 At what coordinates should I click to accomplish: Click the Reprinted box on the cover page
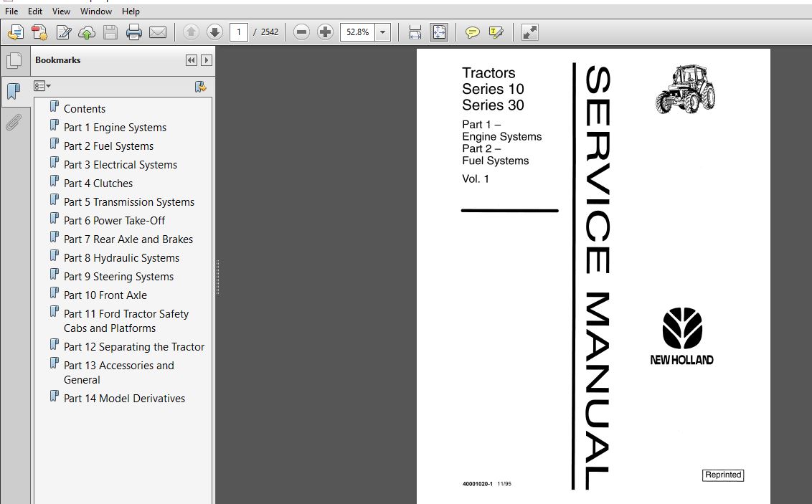pos(723,475)
